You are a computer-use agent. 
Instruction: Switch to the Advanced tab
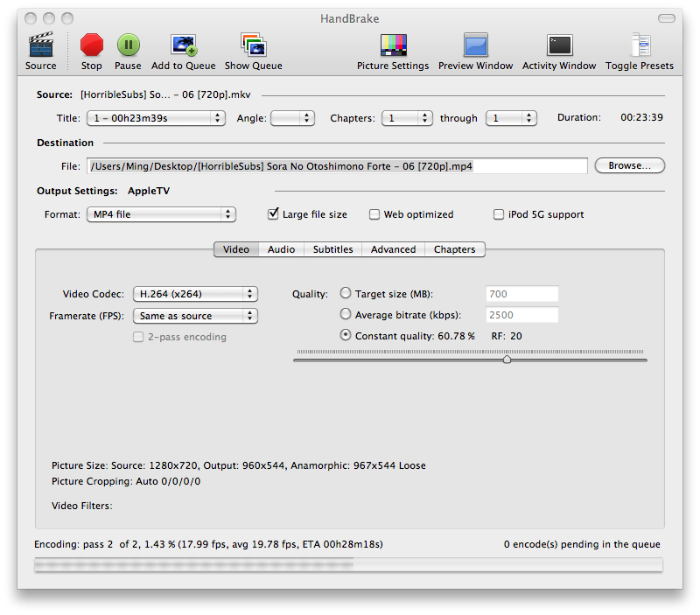pos(393,249)
